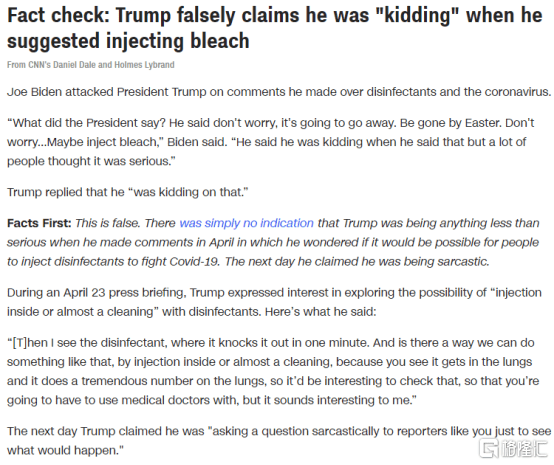The height and width of the screenshot is (465, 554).
Task: Open the 'was simply no indication' link
Action: [x=246, y=223]
